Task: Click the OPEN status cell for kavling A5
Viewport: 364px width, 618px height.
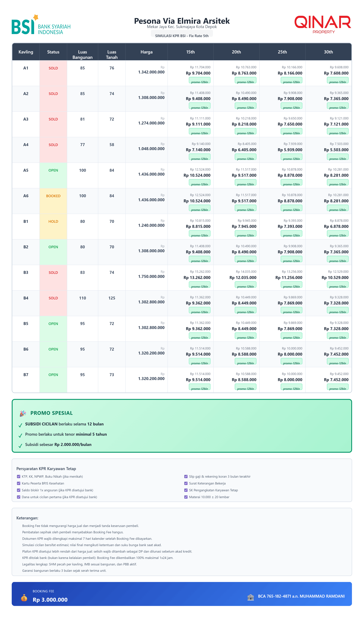Action: point(53,170)
